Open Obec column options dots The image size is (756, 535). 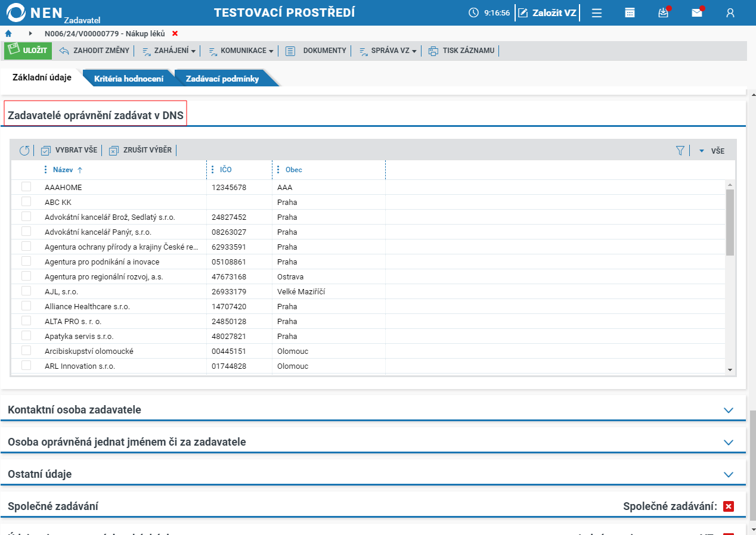[x=278, y=170]
